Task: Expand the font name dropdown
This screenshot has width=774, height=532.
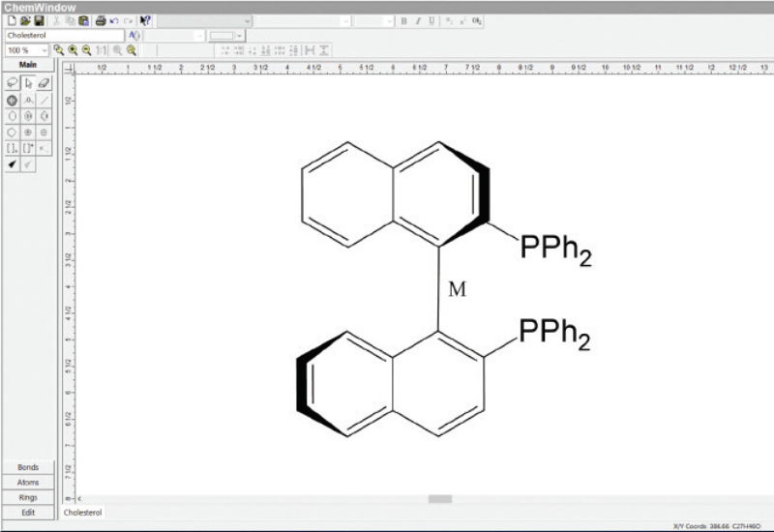Action: pyautogui.click(x=248, y=20)
